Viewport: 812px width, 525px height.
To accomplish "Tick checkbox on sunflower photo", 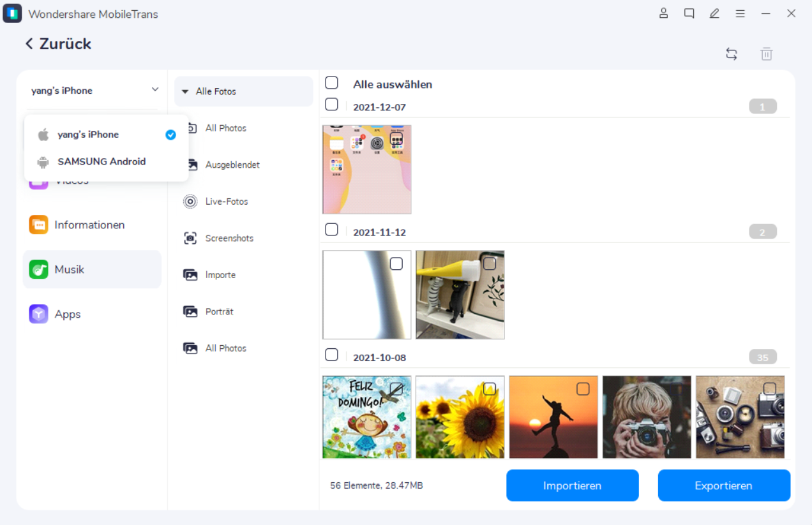I will point(490,388).
